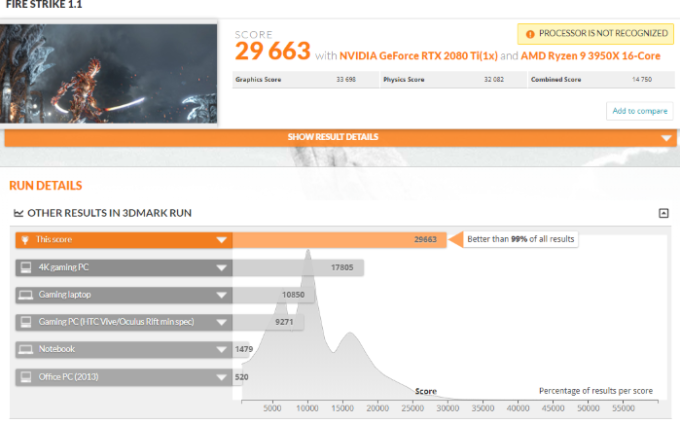Expand the Show Result Details bar
Viewport: 680px width, 423px height.
pos(340,137)
